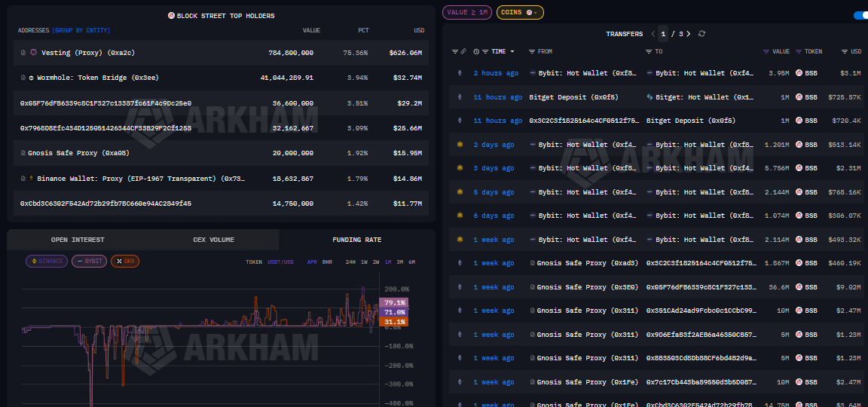Click the Block Street logo in Top Holders title

(x=171, y=16)
